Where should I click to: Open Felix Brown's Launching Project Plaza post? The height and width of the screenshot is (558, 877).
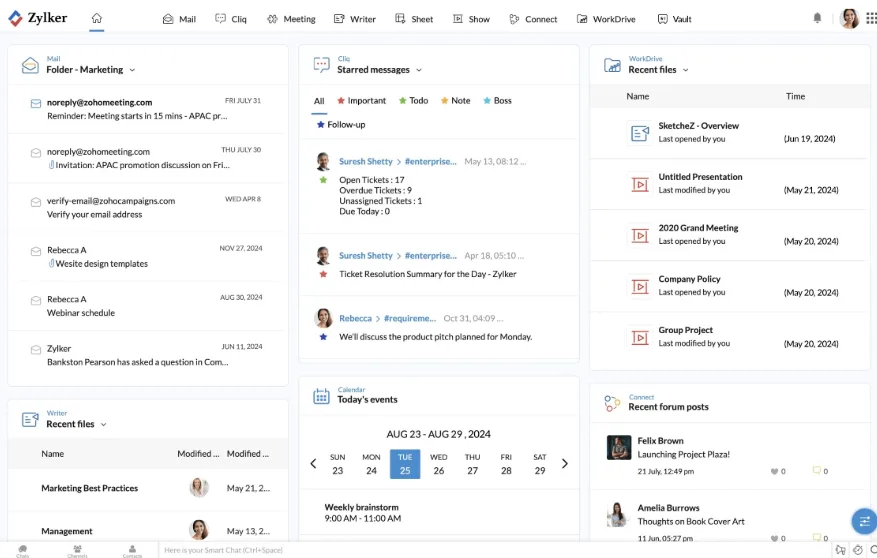click(x=683, y=455)
